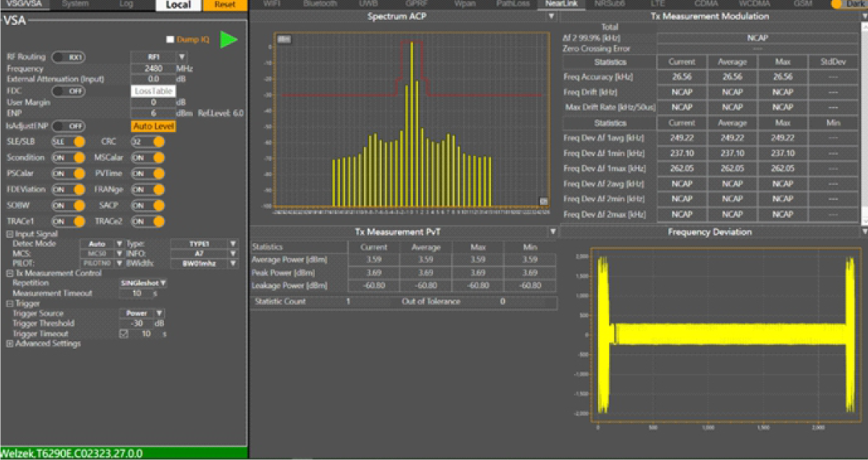Edit the Trigger Threshold field
Image resolution: width=868 pixels, height=460 pixels.
(x=136, y=323)
